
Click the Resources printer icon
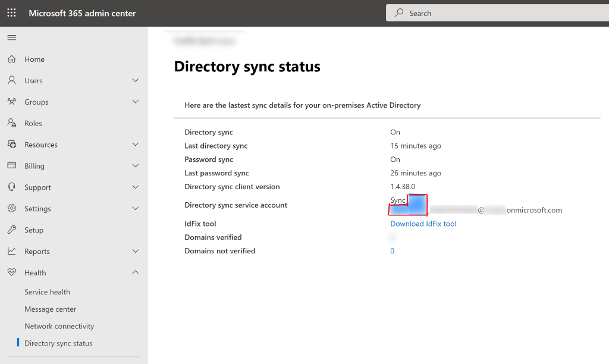[x=12, y=145]
